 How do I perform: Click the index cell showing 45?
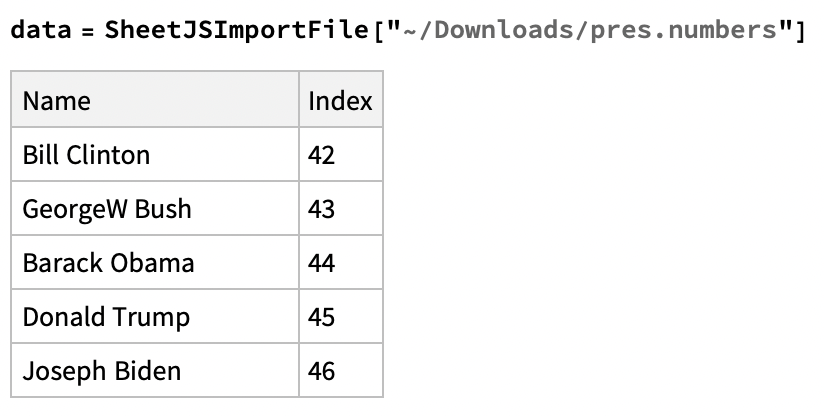pos(322,317)
